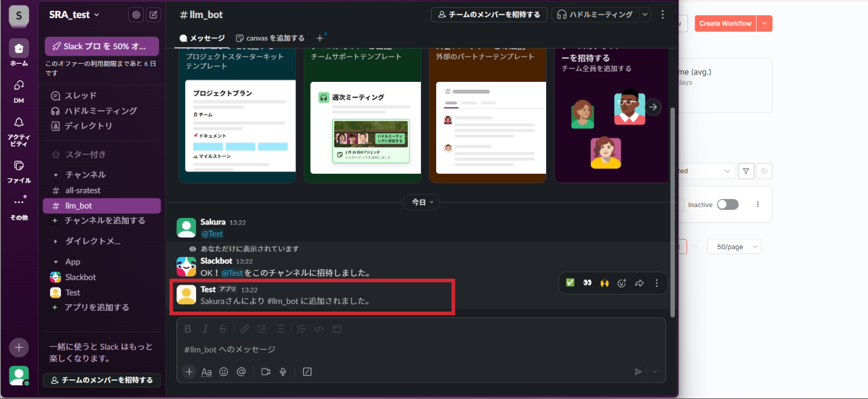The width and height of the screenshot is (868, 399).
Task: Collapse the チャンネル section
Action: click(x=56, y=175)
